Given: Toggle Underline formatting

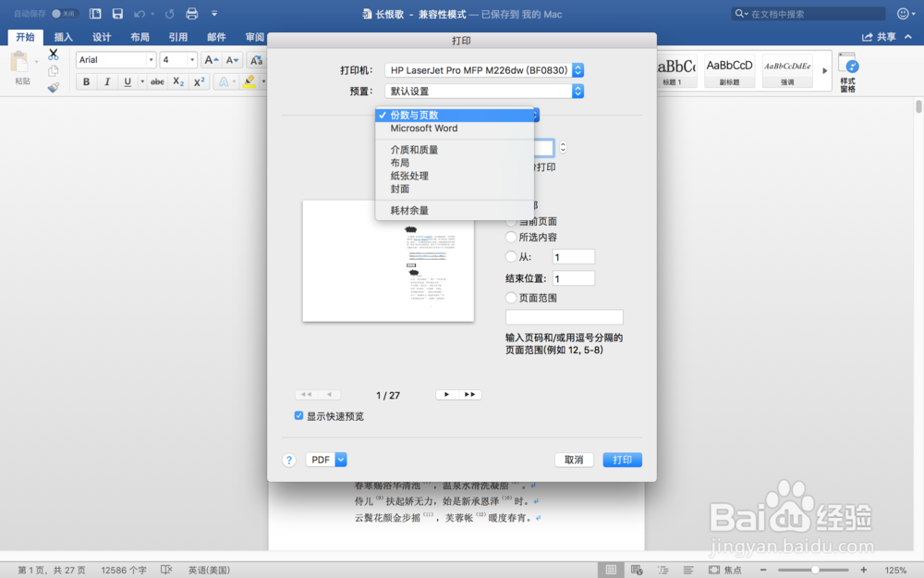Looking at the screenshot, I should coord(128,82).
